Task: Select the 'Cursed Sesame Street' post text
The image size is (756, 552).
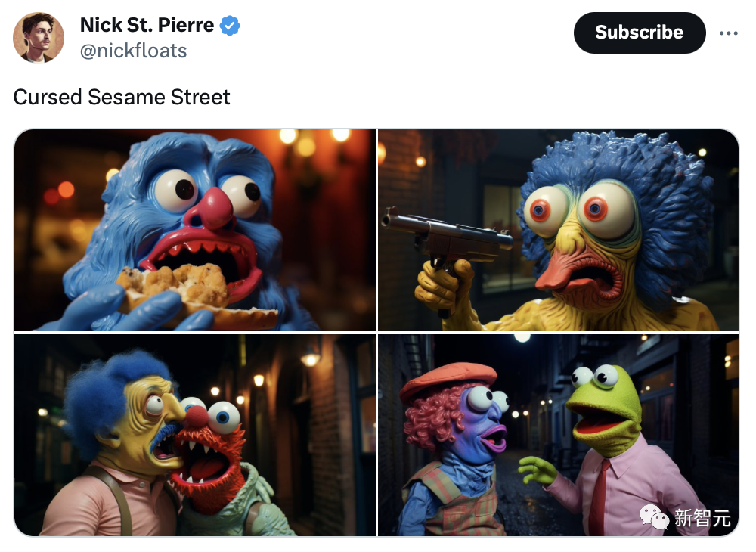Action: [122, 97]
